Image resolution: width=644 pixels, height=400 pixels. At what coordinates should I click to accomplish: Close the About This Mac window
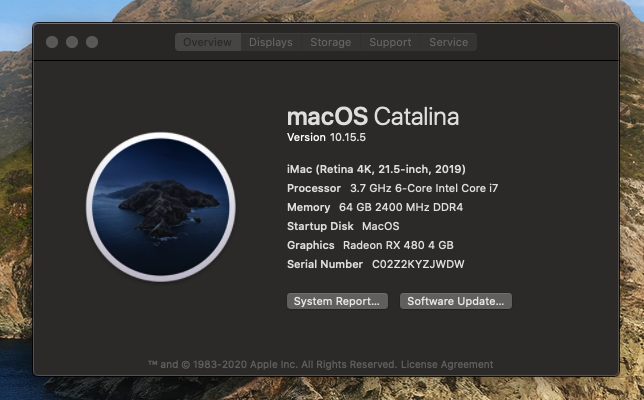pos(52,42)
